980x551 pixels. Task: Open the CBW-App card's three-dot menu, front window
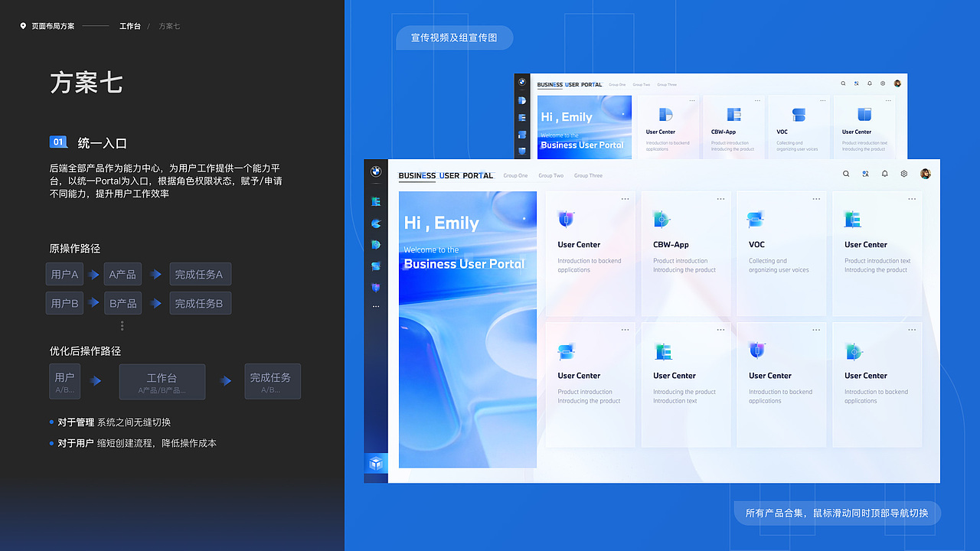tap(720, 199)
